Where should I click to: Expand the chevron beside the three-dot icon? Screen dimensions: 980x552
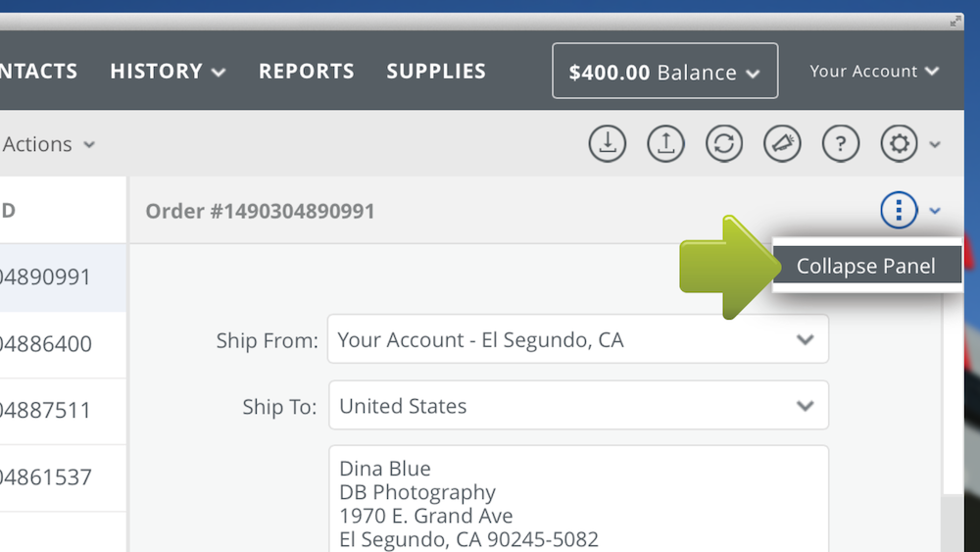coord(935,211)
